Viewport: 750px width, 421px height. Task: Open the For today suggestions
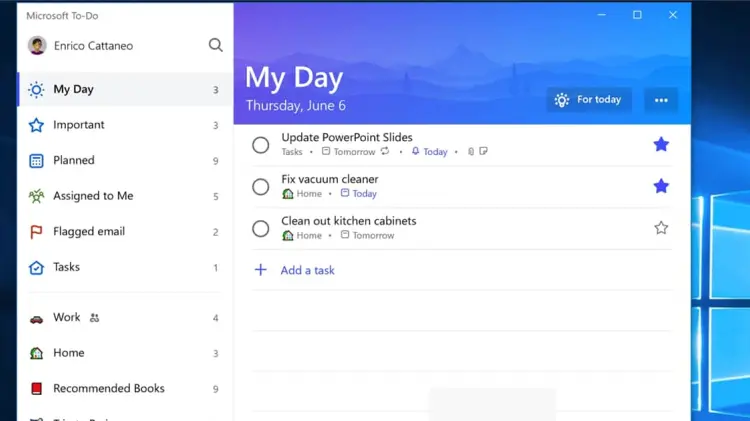[x=588, y=100]
